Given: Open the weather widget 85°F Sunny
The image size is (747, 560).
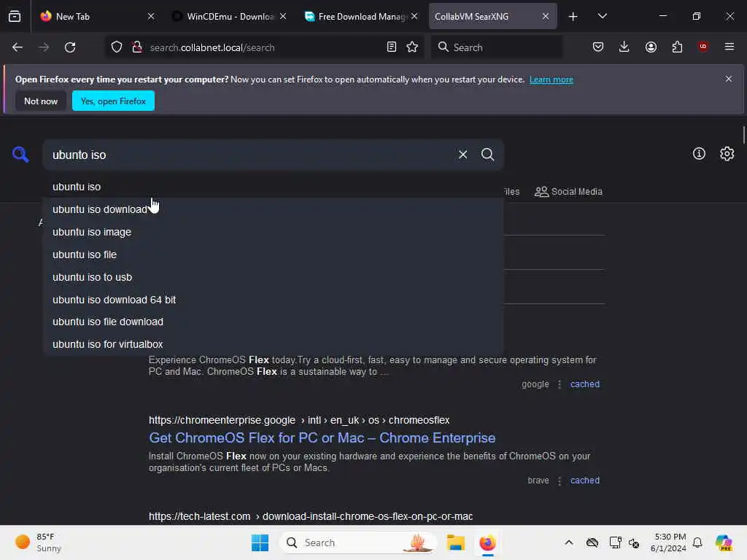Looking at the screenshot, I should coord(38,542).
